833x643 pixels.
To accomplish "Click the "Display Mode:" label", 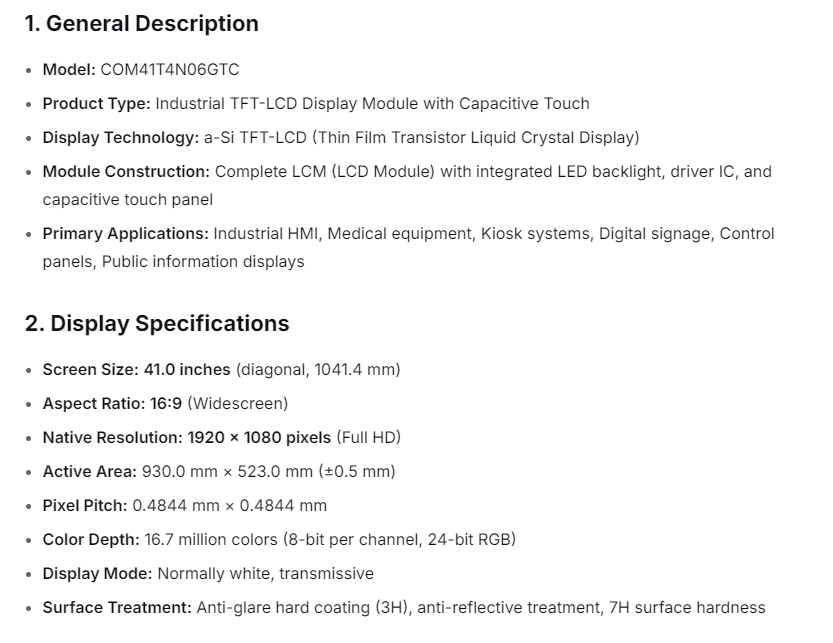I will 97,574.
